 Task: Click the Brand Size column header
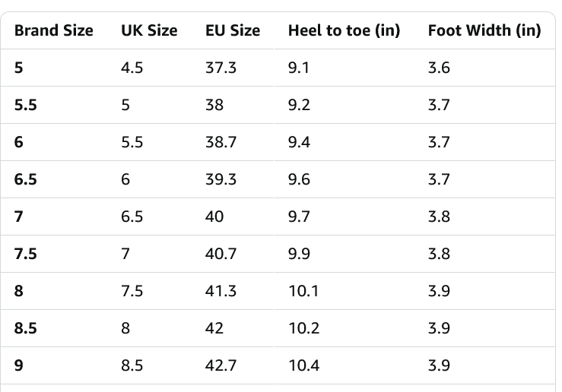54,30
